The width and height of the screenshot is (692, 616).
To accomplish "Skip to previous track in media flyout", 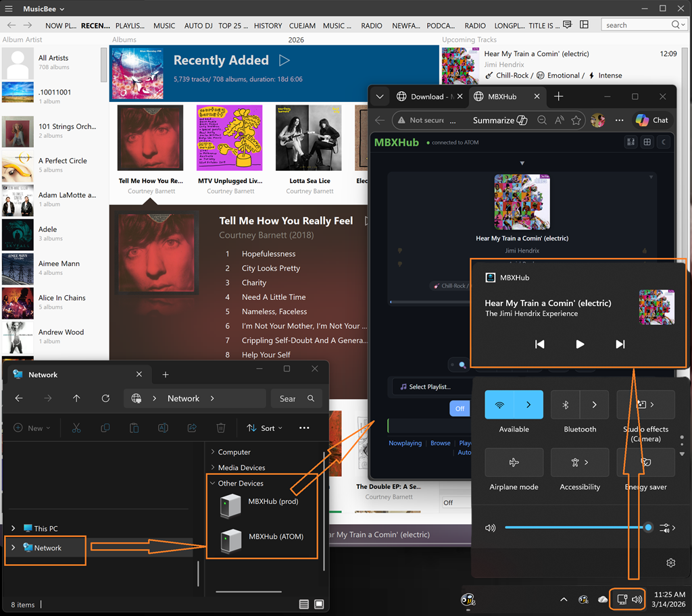I will (x=539, y=344).
